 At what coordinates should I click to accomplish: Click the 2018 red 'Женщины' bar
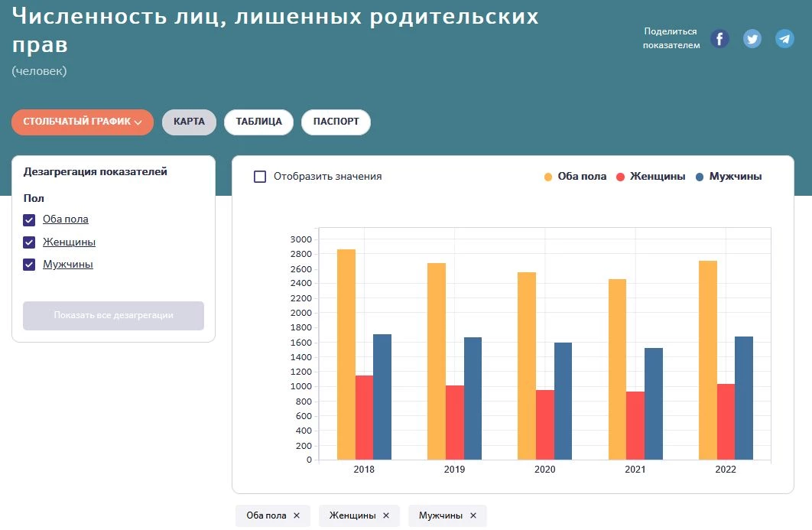tap(364, 418)
